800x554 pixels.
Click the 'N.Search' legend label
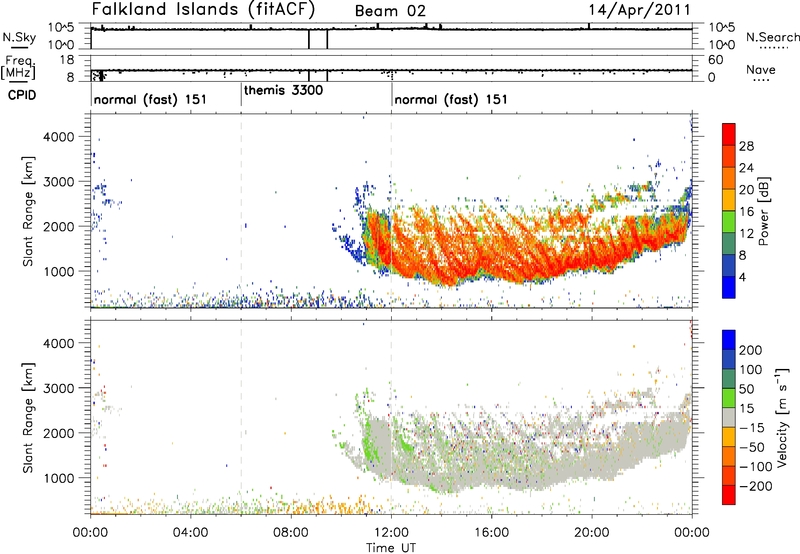(772, 37)
